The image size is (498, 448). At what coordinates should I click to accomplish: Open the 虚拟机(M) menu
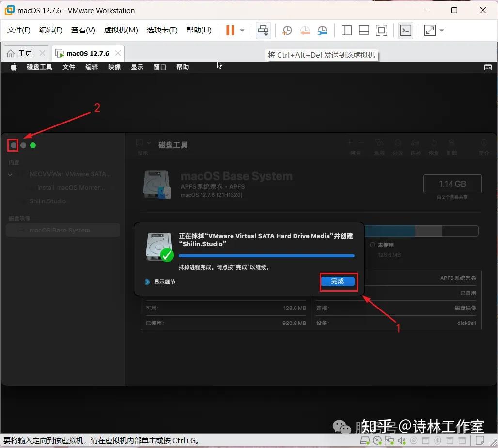point(121,30)
